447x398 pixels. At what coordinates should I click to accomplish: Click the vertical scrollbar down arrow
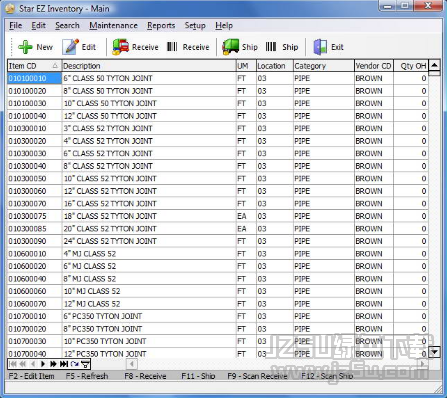(434, 352)
